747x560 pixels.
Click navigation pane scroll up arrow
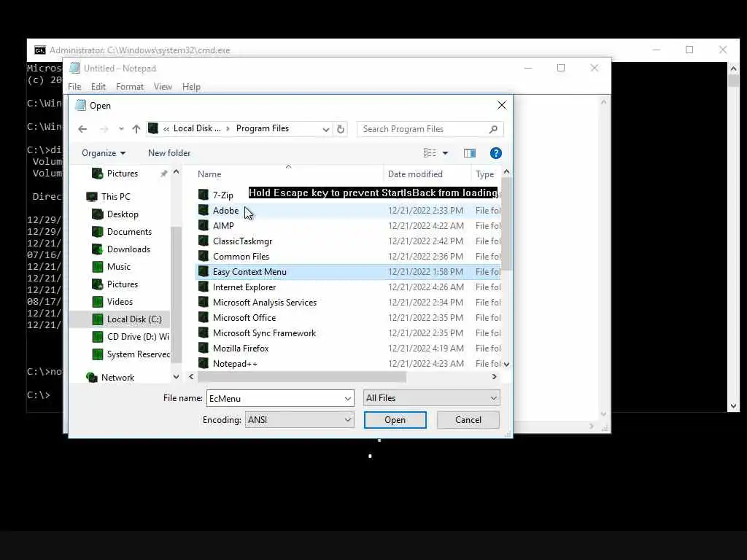point(177,172)
